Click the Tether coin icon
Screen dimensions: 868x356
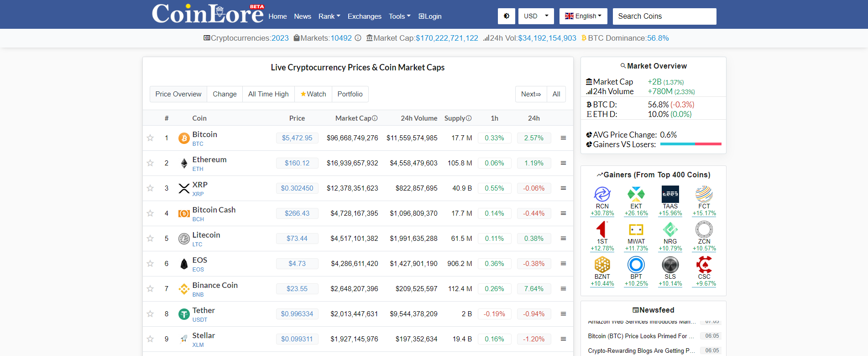(184, 314)
